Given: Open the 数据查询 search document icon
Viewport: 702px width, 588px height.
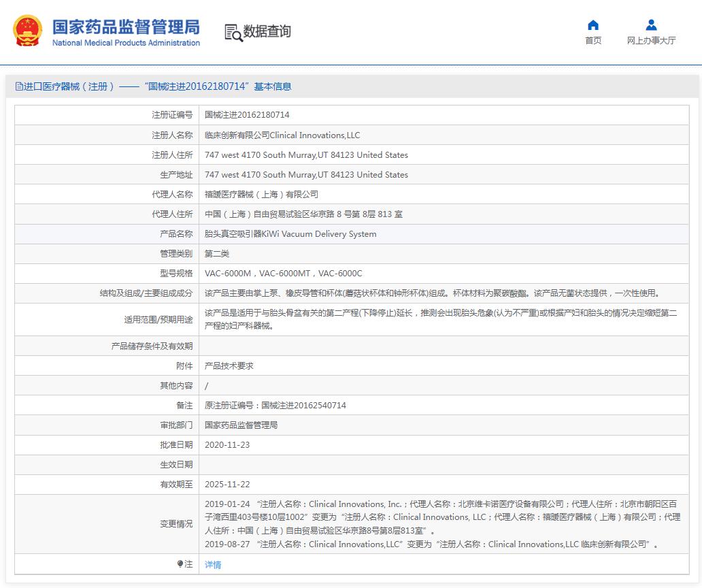Looking at the screenshot, I should pyautogui.click(x=233, y=33).
